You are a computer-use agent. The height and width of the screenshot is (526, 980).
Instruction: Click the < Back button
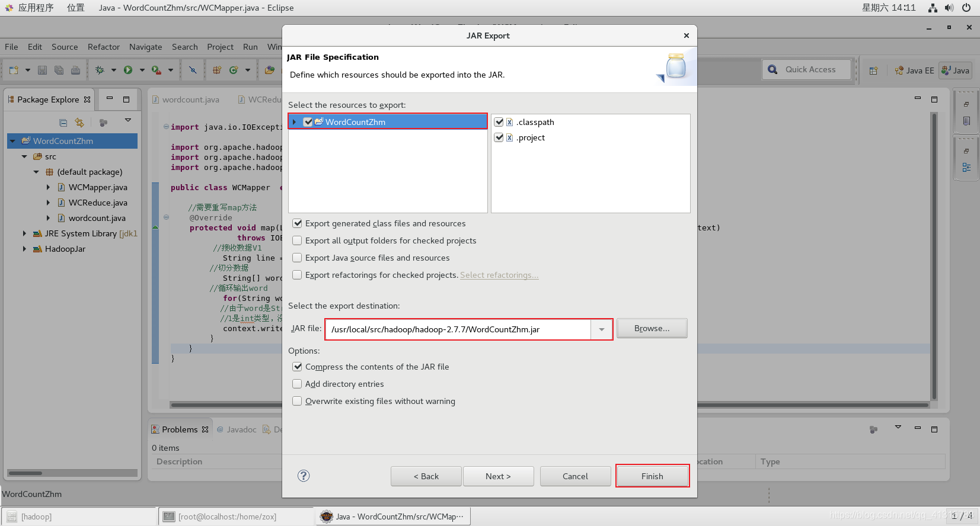pyautogui.click(x=426, y=476)
